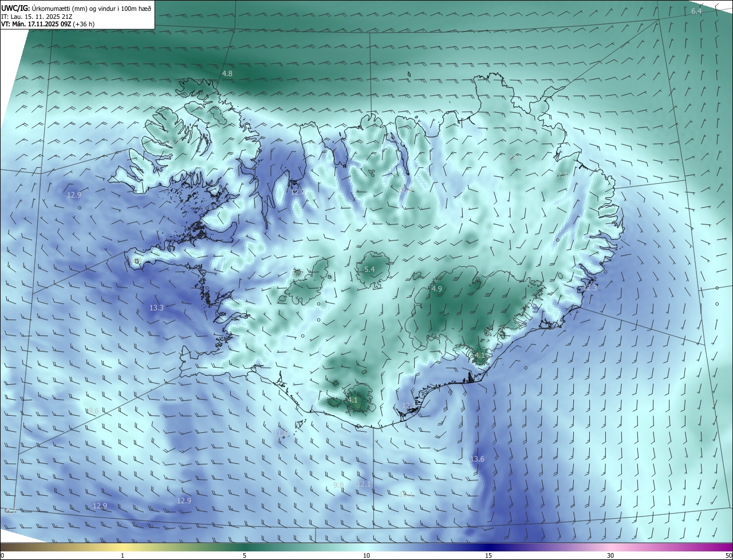Click the 12.7 value on the map
This screenshot has height=560, width=733.
(298, 191)
